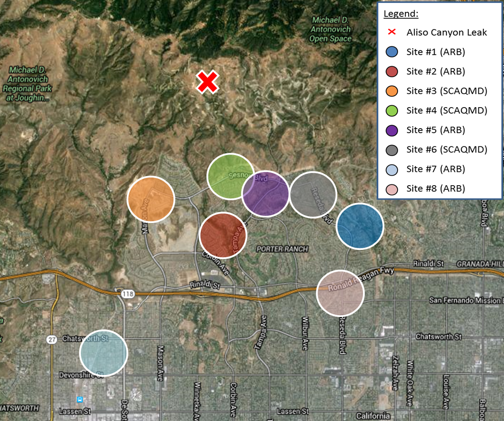
Task: Click the Site #8 (ARB) legend label
Action: 436,189
